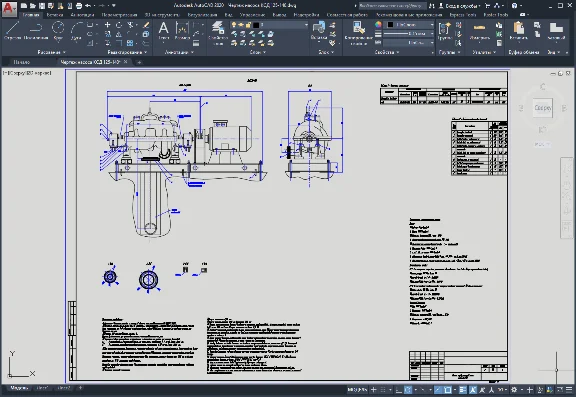Expand the Рисование panel dropdown
576x397 pixels.
51,52
